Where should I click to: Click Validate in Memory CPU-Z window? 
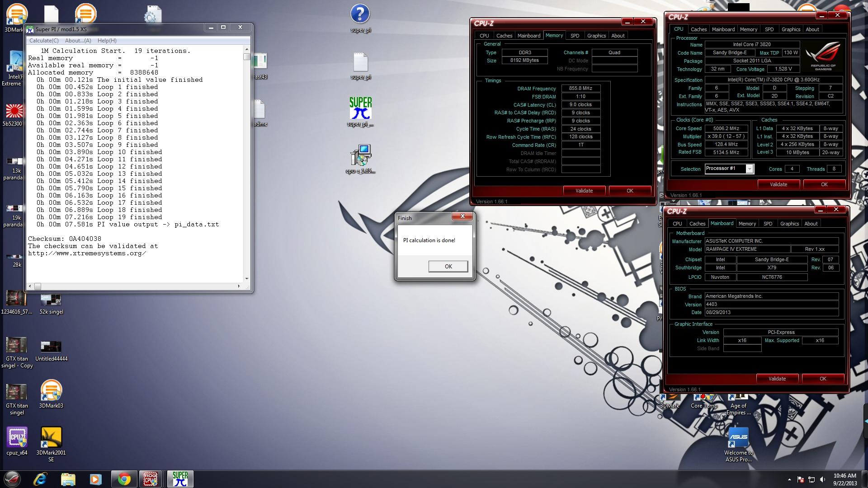pos(584,191)
